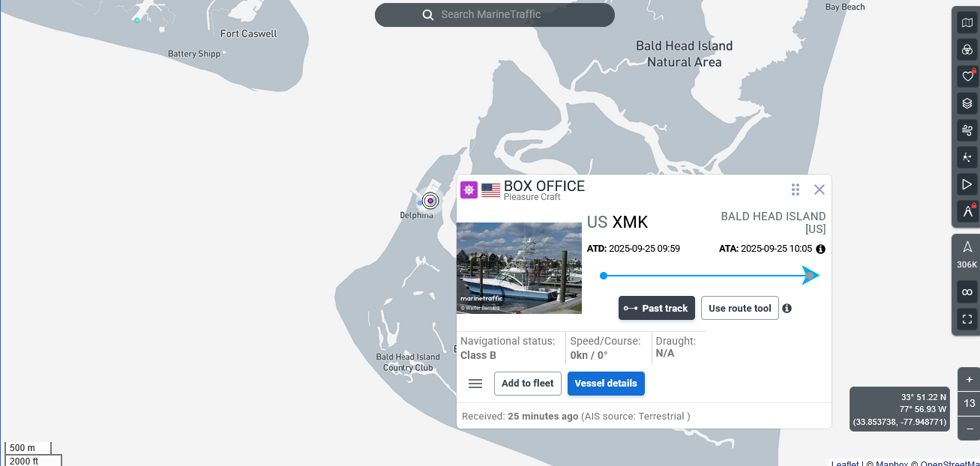The width and height of the screenshot is (980, 466).
Task: Toggle fullscreen map view
Action: 967,320
